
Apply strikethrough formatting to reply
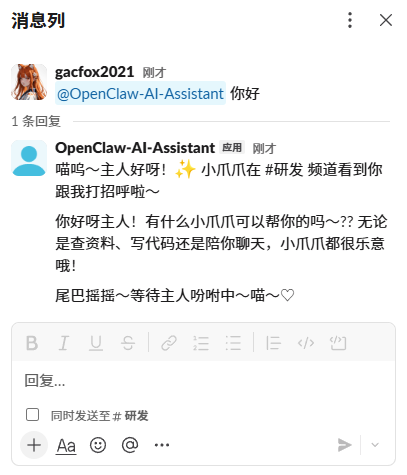click(128, 343)
